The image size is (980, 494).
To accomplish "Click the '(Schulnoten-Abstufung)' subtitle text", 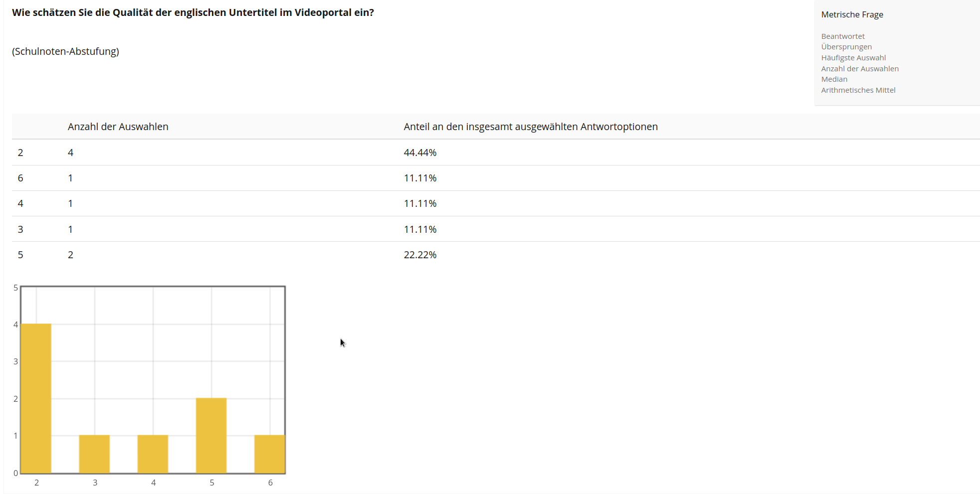I will (x=65, y=51).
